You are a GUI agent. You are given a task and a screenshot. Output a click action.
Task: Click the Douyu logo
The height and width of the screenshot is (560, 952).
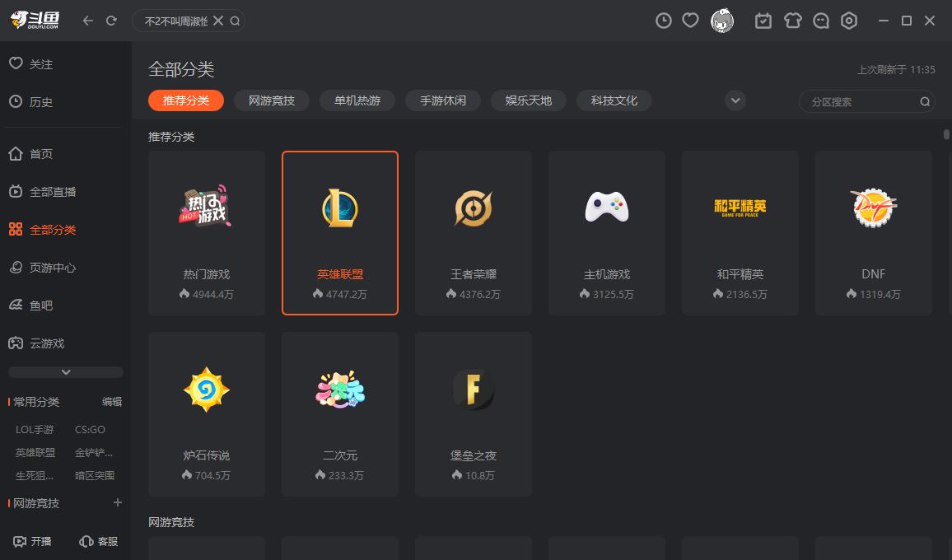[35, 21]
